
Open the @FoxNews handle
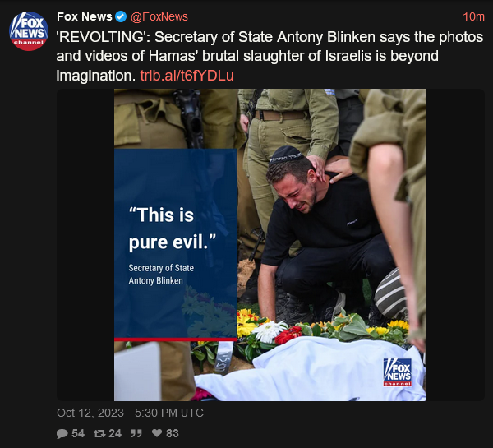pos(159,16)
